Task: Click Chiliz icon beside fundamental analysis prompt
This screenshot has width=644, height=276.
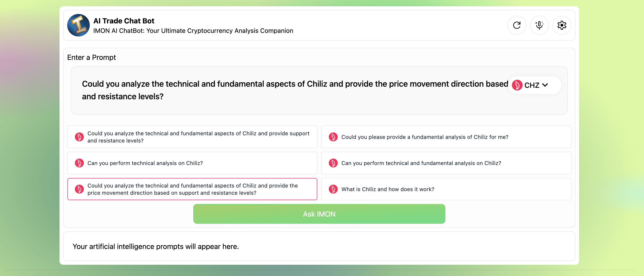Action: (x=333, y=137)
